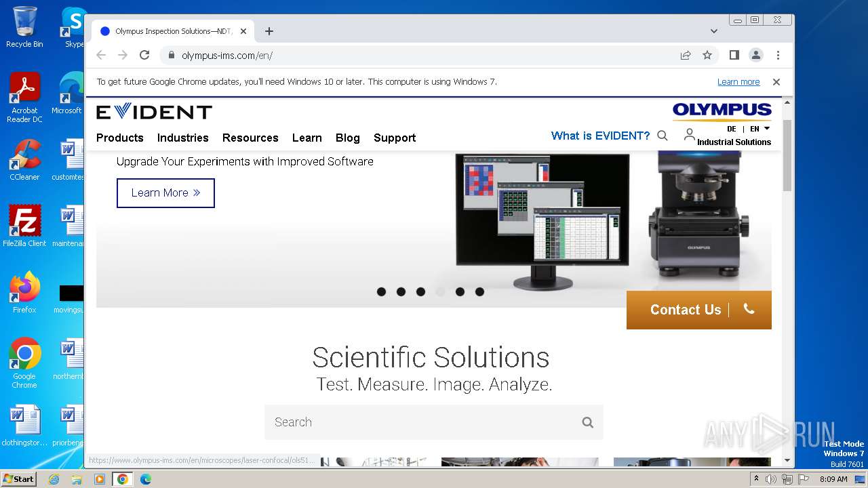Open the user account icon
Viewport: 868px width, 488px height.
(x=689, y=134)
